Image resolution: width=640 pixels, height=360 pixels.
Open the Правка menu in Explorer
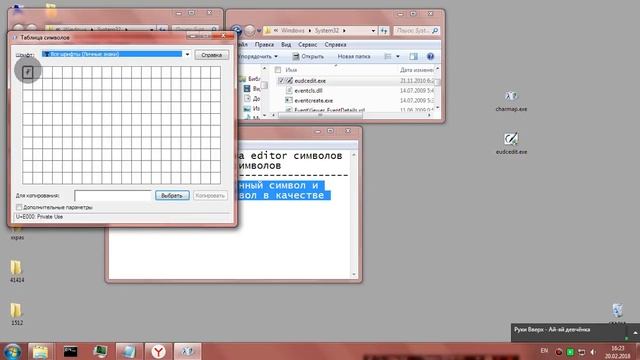pos(264,44)
